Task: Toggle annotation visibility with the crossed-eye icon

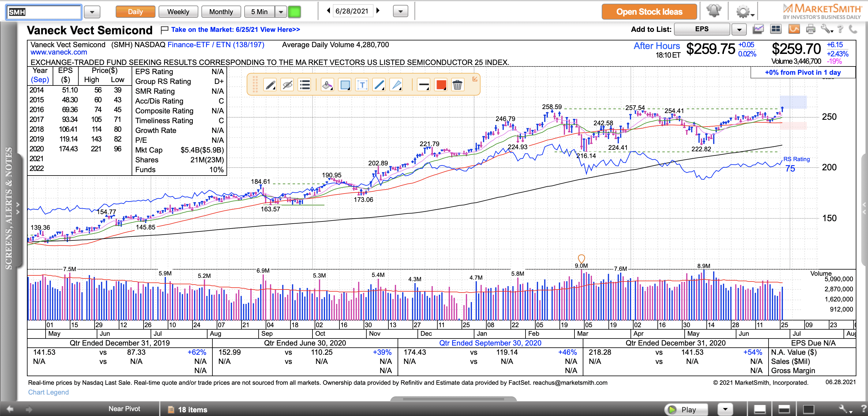Action: (287, 85)
